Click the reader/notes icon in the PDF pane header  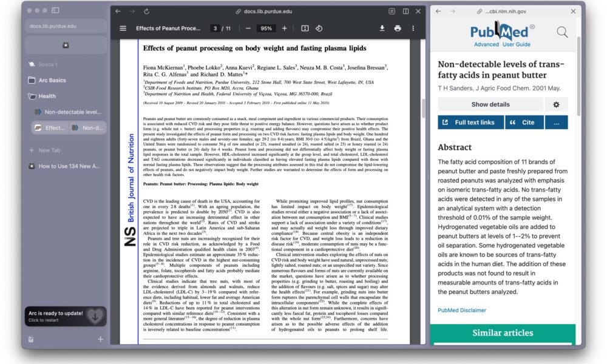tap(392, 11)
